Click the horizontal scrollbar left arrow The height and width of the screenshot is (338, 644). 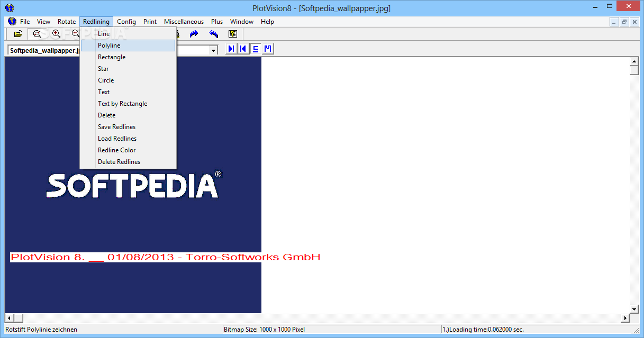point(9,318)
